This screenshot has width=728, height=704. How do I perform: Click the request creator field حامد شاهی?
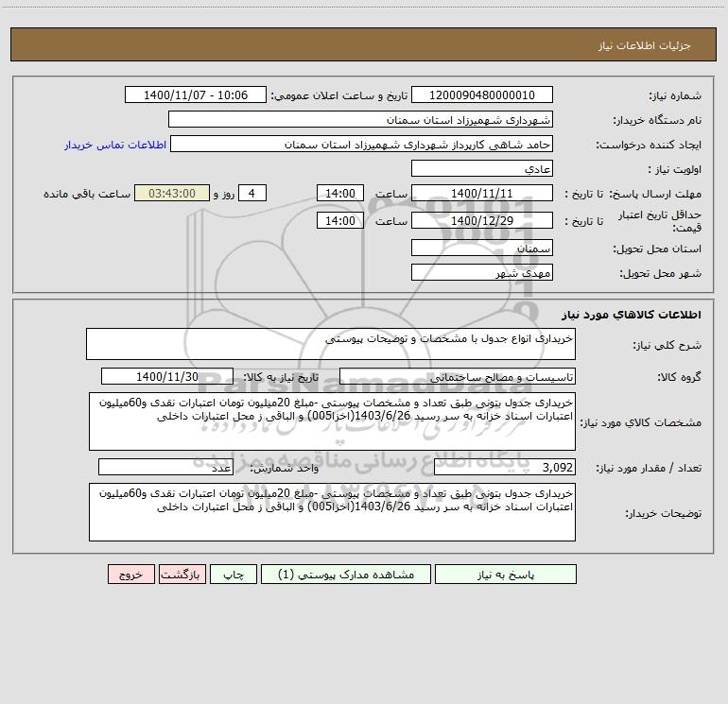[362, 144]
